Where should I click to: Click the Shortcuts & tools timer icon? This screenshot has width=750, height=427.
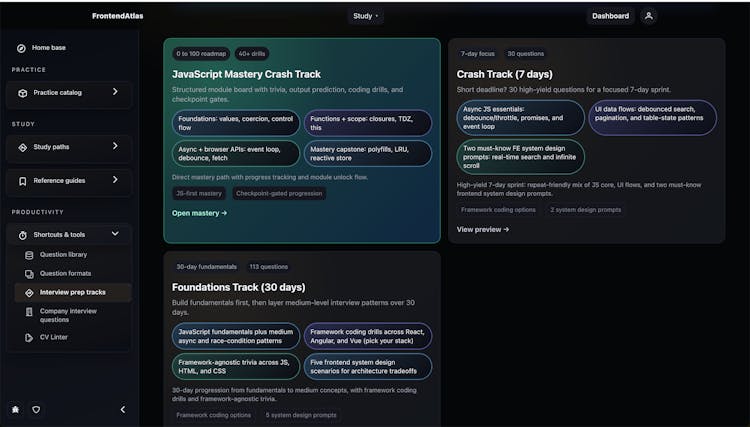(22, 235)
